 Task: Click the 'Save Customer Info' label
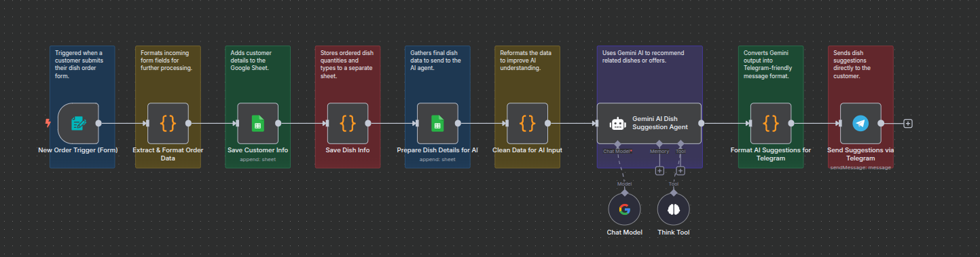257,150
